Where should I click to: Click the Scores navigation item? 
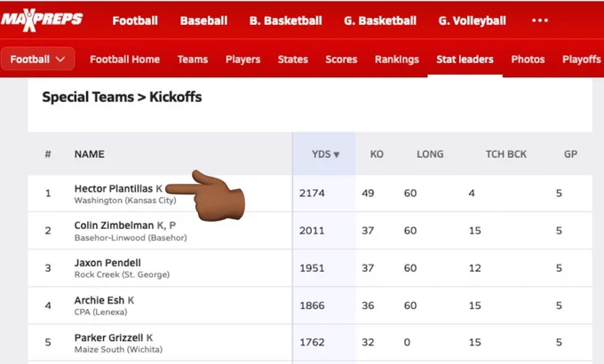(x=341, y=59)
